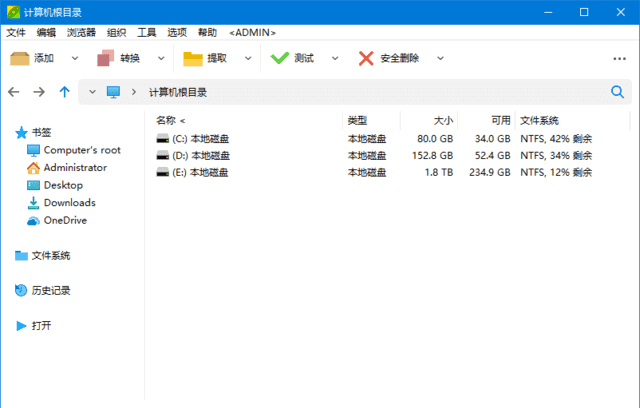Viewport: 640px width, 408px height.
Task: Click the app logo in title bar
Action: point(13,12)
